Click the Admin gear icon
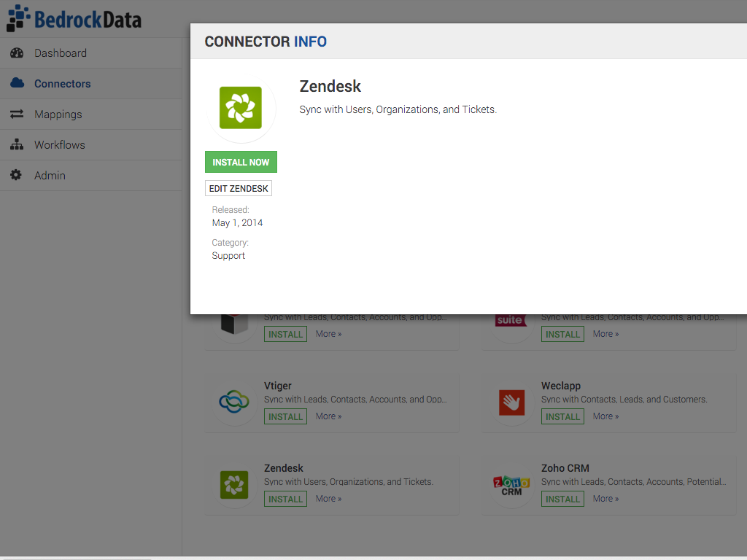 (x=16, y=176)
